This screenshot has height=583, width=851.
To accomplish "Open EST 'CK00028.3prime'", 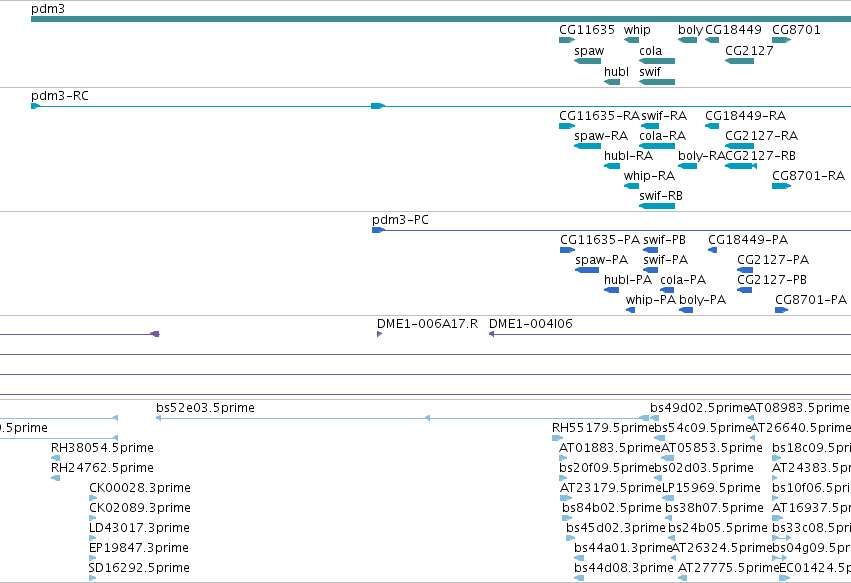I will (140, 489).
